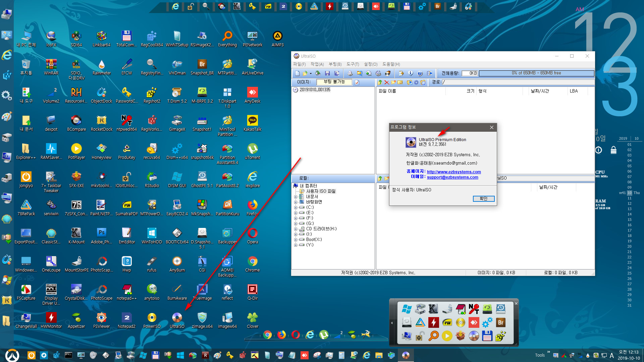Screen dimensions: 644x362
Task: Click the Save floppy disk icon in UltraISO toolbar
Action: (327, 73)
